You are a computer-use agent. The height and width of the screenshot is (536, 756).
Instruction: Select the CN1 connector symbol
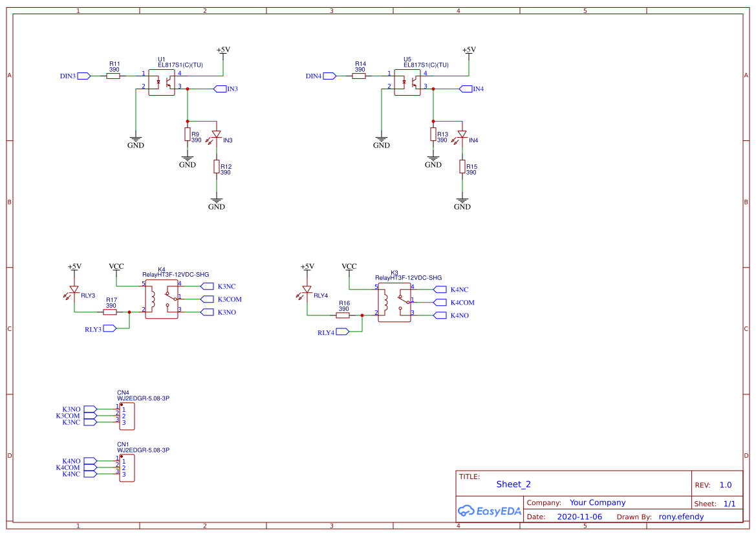pos(127,467)
